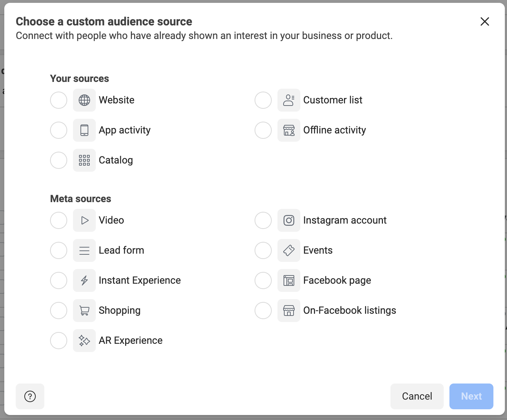507x420 pixels.
Task: Select the Website radio button
Action: (59, 100)
